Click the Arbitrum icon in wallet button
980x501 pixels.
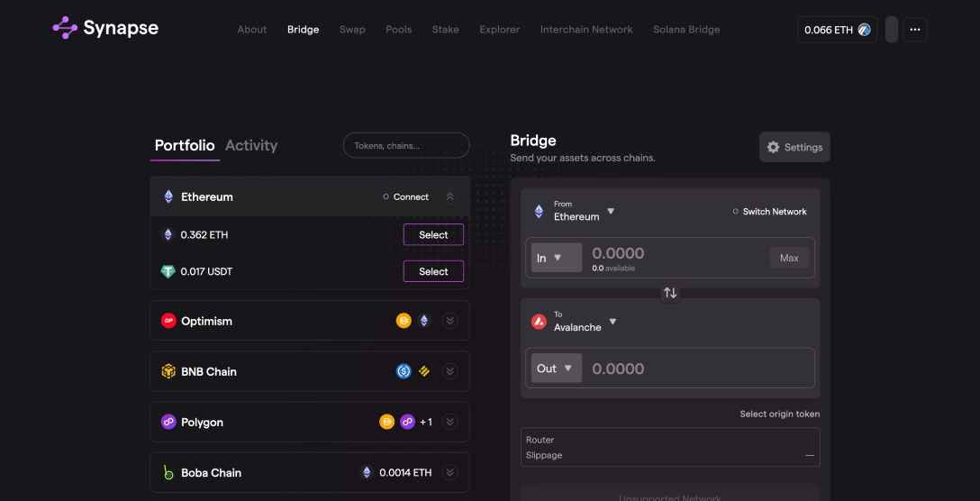click(x=864, y=30)
